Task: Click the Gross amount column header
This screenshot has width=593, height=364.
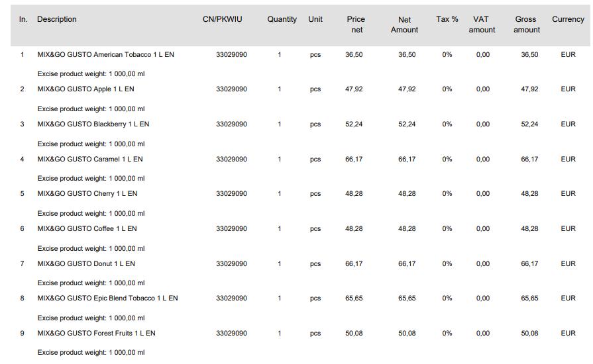Action: (526, 24)
